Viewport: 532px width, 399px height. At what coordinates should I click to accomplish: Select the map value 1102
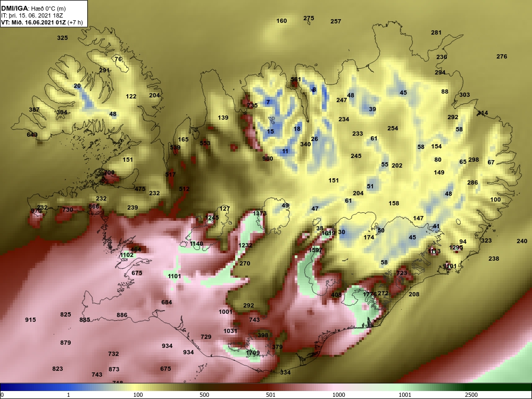tap(127, 255)
